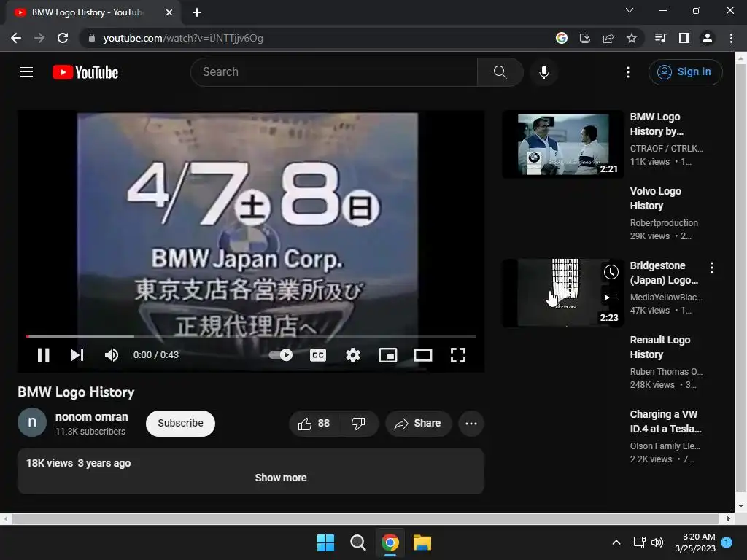Viewport: 747px width, 560px height.
Task: Toggle Chrome side panel
Action: pos(684,38)
